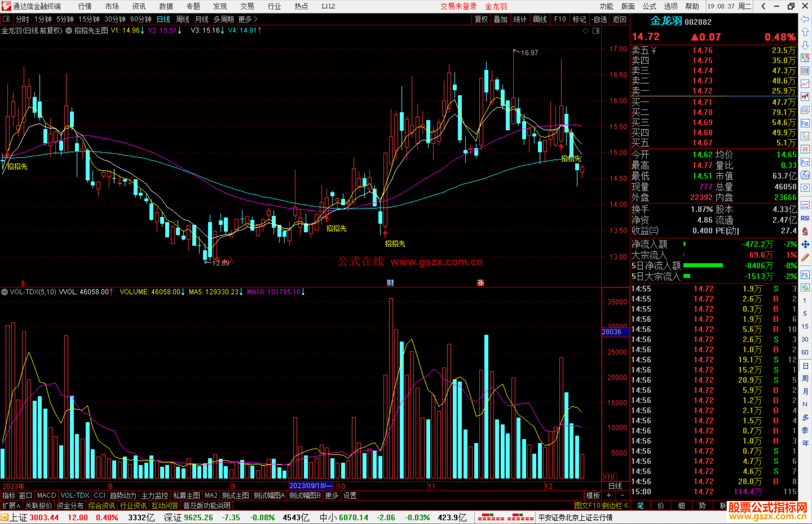The width and height of the screenshot is (812, 524).
Task: Click the four-way move arrows icon
Action: click(x=805, y=245)
